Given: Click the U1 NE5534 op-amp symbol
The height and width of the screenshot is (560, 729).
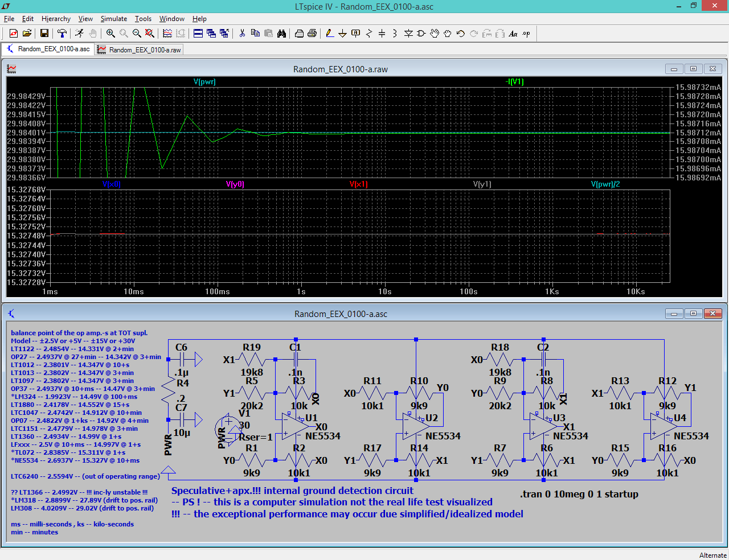Looking at the screenshot, I should tap(295, 426).
